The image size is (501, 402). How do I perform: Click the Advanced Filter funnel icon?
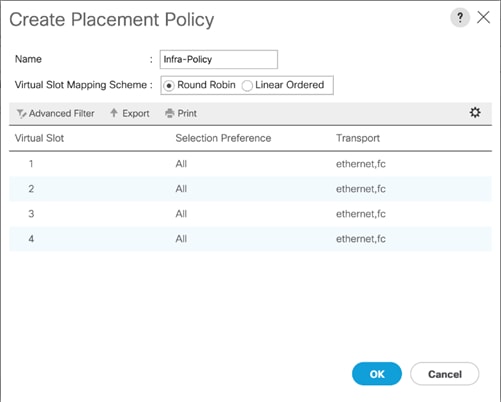pyautogui.click(x=21, y=113)
